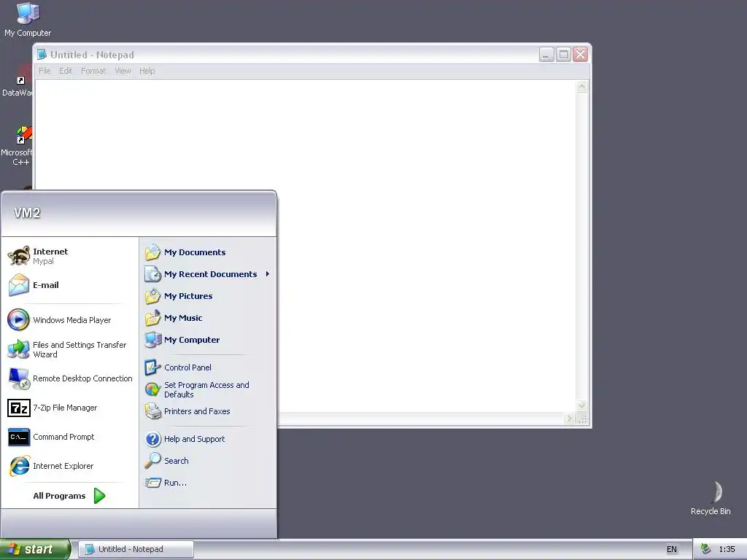Open Help and Support icon
This screenshot has width=747, height=560.
[x=153, y=439]
